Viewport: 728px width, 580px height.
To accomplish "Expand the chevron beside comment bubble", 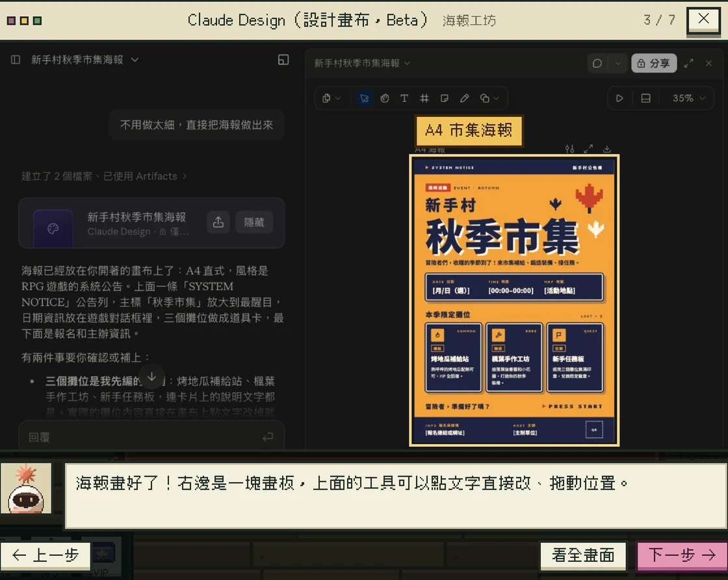I will 618,63.
